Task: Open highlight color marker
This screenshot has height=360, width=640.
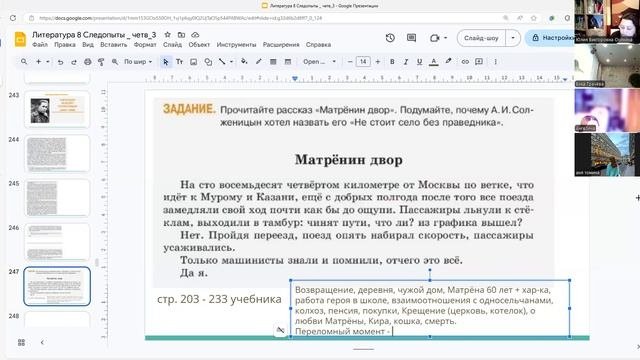Action: (x=448, y=62)
